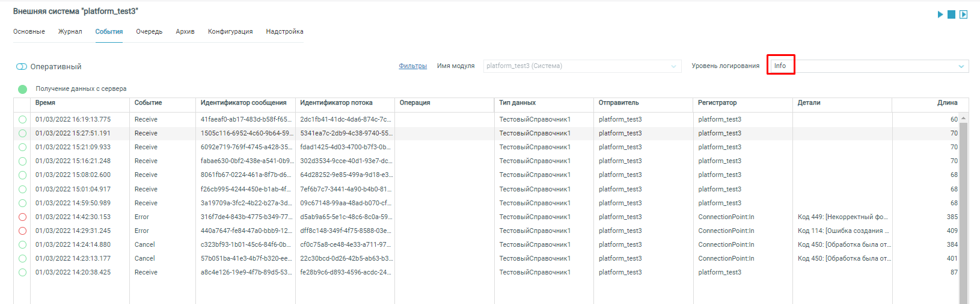The height and width of the screenshot is (304, 980).
Task: Select status circle for 15:27:51 Receive row
Action: point(23,133)
